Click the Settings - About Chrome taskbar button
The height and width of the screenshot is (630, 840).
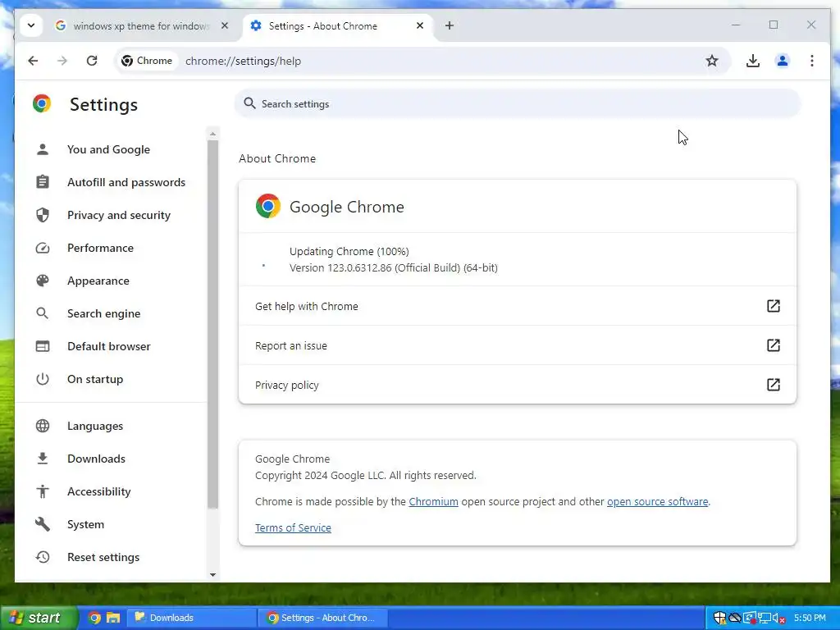[x=322, y=618]
